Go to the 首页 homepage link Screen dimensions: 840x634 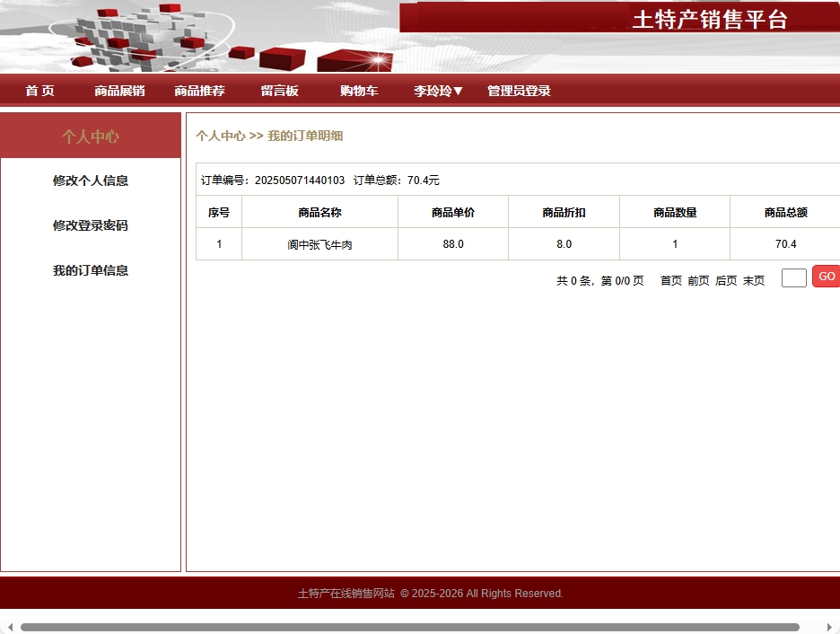(39, 90)
